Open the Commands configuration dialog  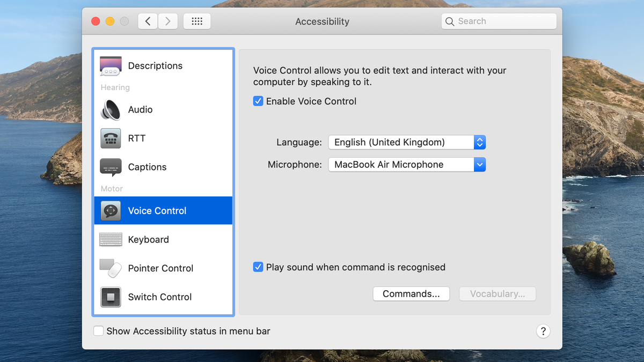coord(411,293)
